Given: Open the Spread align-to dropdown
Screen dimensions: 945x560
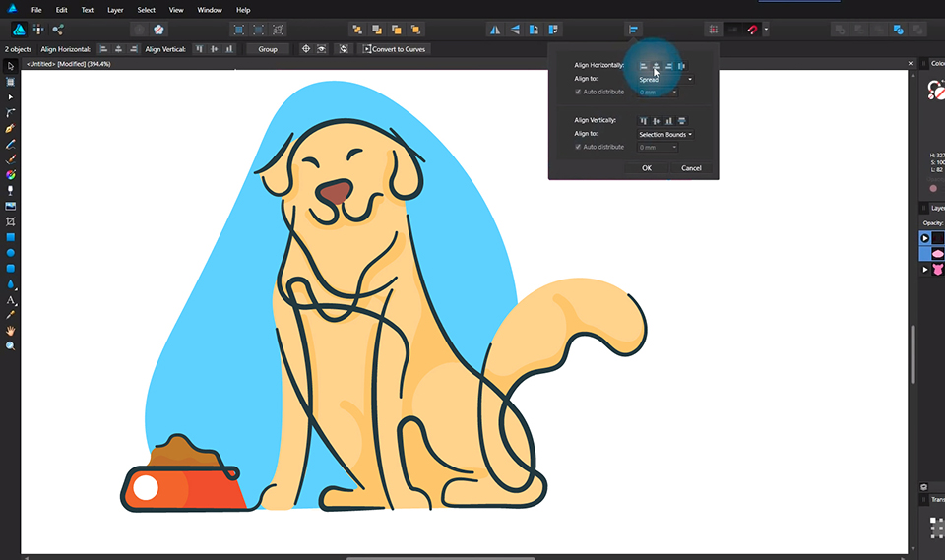Looking at the screenshot, I should 665,79.
